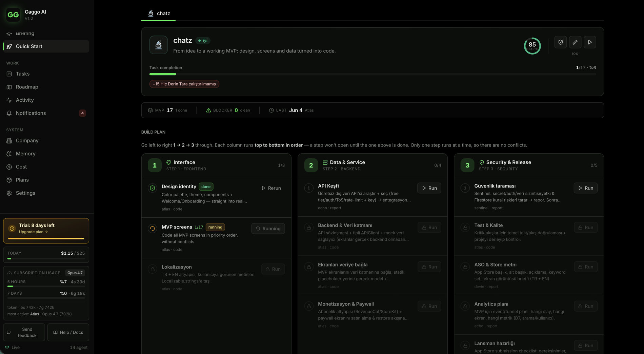Click the Trial clock icon

12,229
